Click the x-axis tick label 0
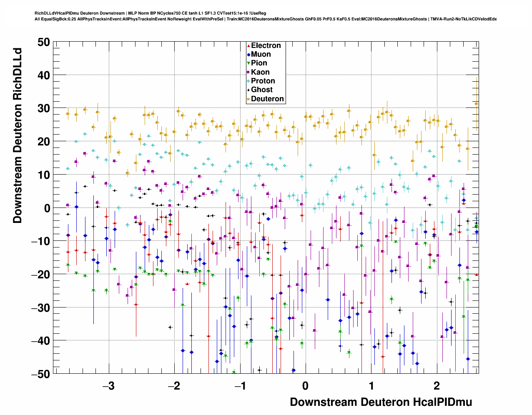Viewport: 532px width, 415px height. tap(305, 386)
